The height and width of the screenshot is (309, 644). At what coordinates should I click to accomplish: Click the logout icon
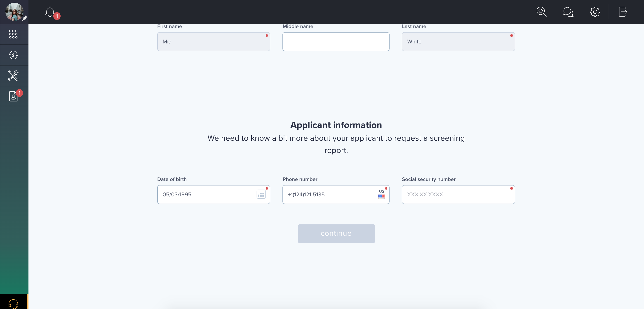coord(623,12)
